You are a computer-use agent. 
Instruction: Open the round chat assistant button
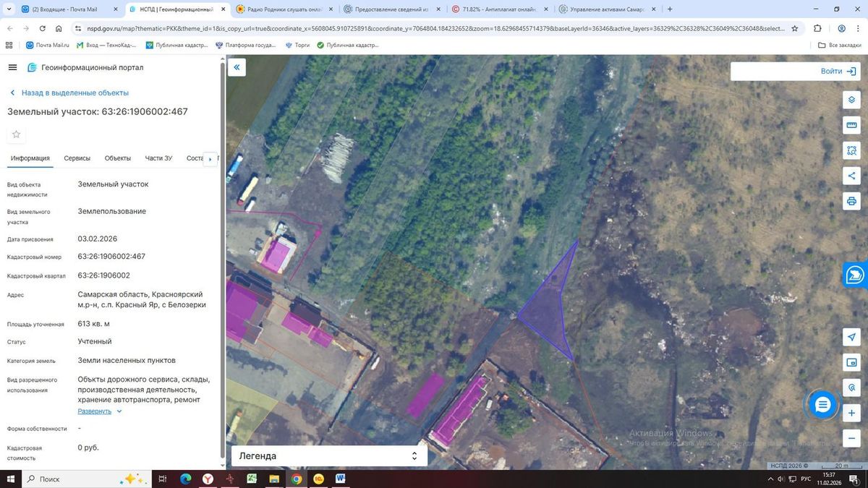click(822, 405)
